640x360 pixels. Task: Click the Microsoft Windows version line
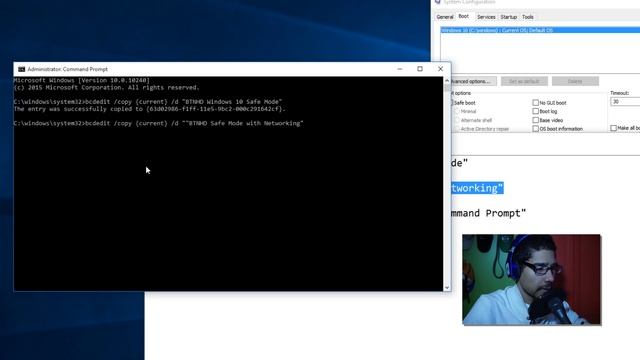pos(82,80)
